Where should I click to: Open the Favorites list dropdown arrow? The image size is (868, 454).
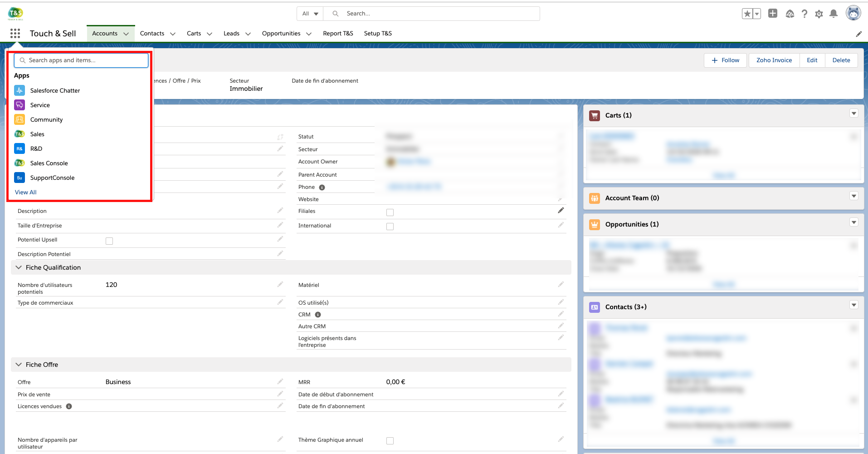pos(757,14)
